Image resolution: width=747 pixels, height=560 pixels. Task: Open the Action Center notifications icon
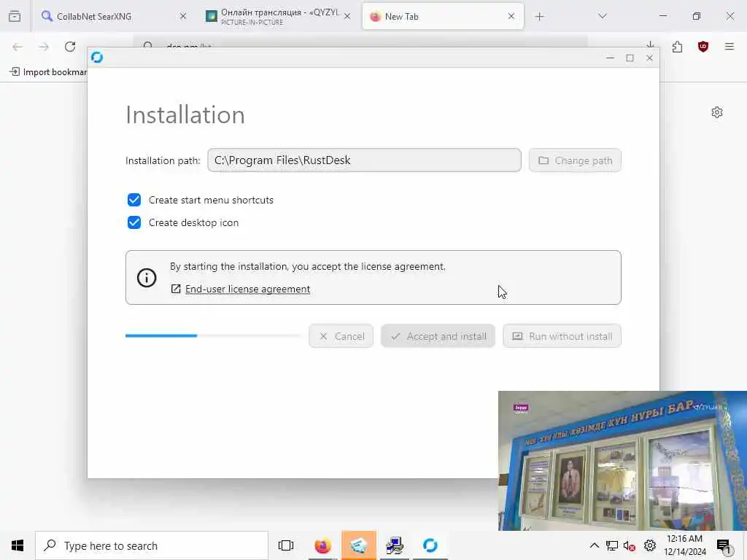(x=724, y=545)
